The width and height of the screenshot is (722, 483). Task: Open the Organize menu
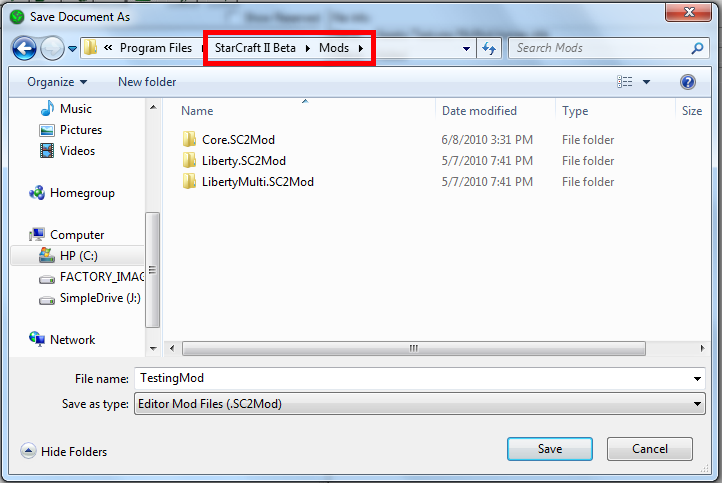pos(57,82)
